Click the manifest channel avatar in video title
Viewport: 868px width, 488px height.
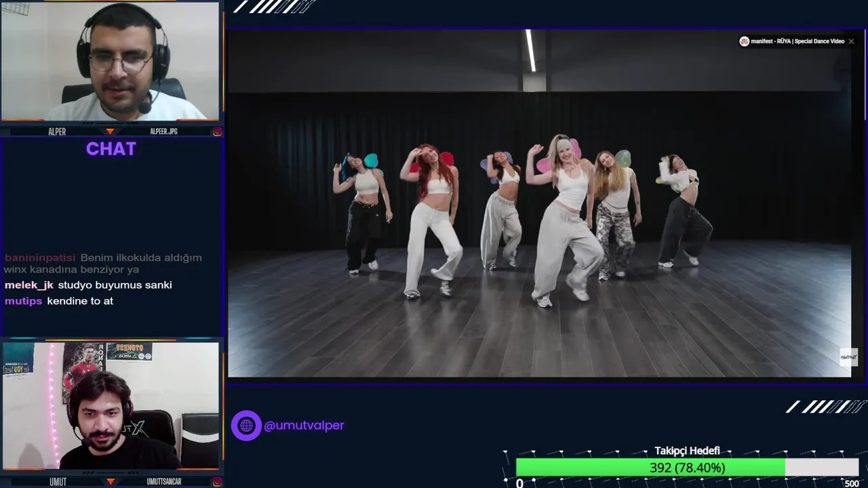(744, 41)
